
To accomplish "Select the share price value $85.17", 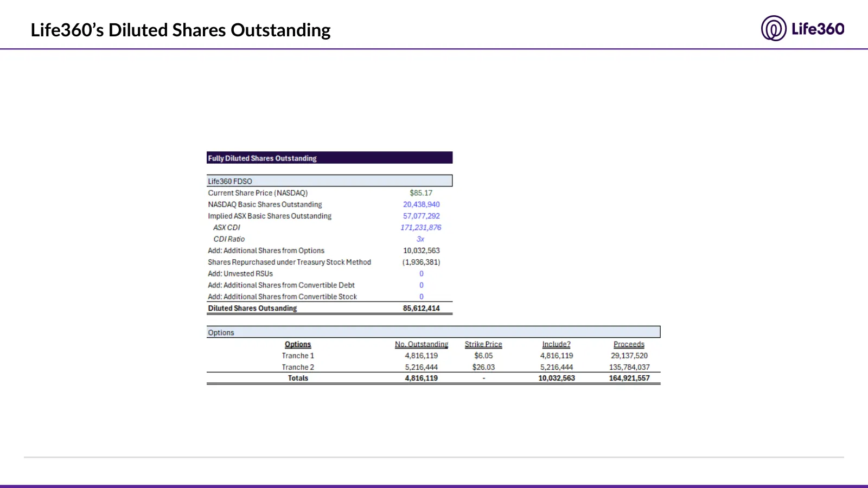I will [421, 193].
